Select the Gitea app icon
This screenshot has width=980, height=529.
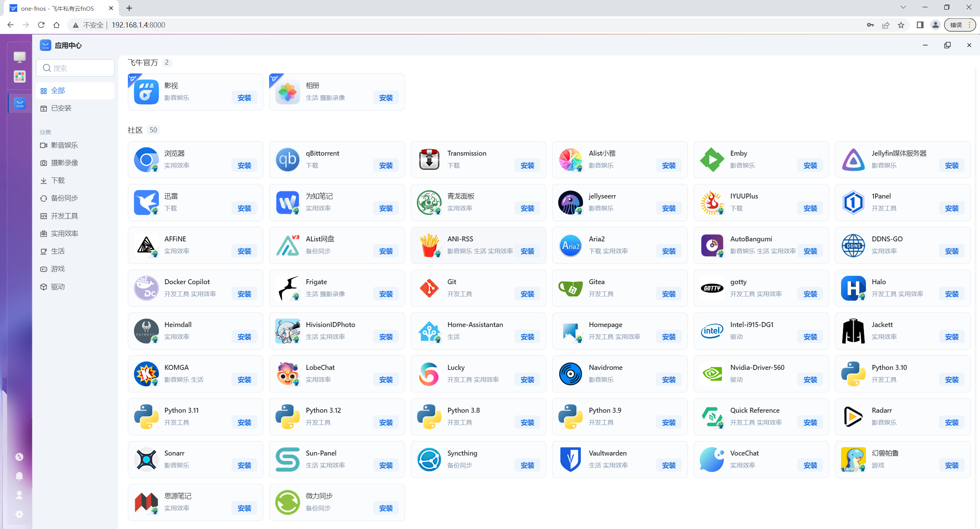point(570,288)
